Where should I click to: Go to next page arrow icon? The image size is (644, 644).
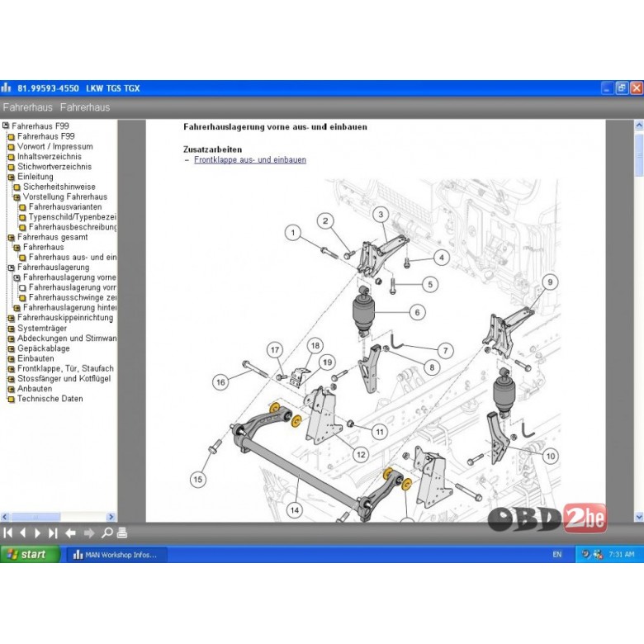(37, 533)
